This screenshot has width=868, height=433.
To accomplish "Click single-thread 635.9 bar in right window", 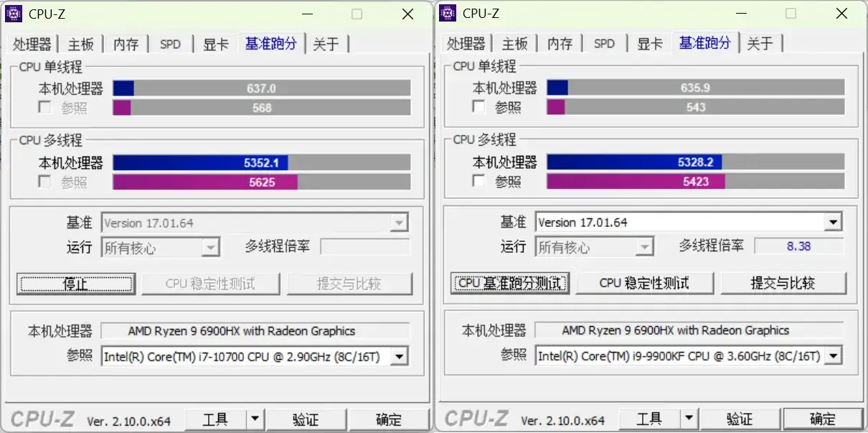I will [x=696, y=88].
